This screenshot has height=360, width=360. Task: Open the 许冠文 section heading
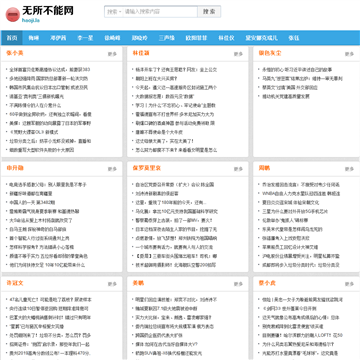click(x=15, y=283)
